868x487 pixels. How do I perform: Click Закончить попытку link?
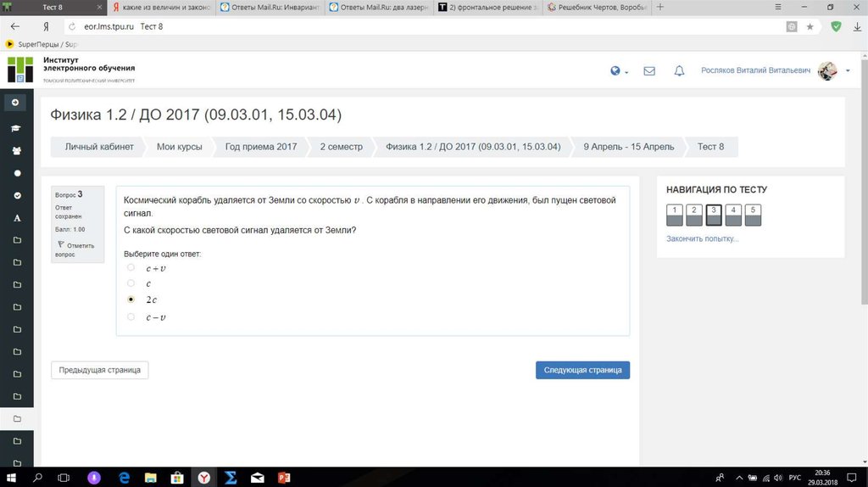[x=702, y=238]
